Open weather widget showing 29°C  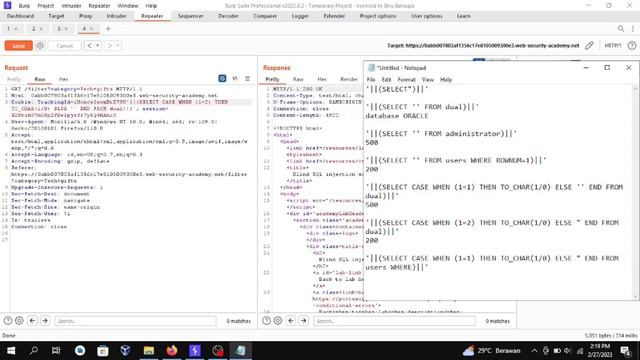491,351
